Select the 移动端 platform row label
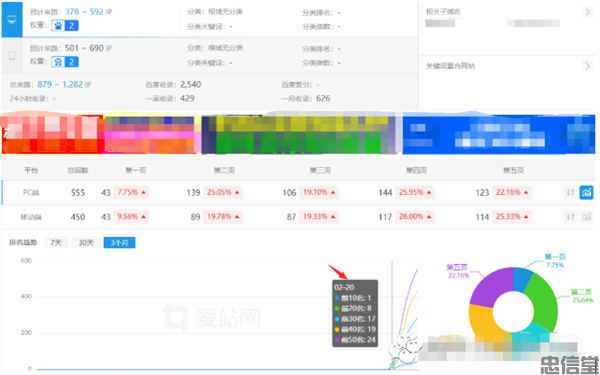600x375 pixels. (31, 217)
